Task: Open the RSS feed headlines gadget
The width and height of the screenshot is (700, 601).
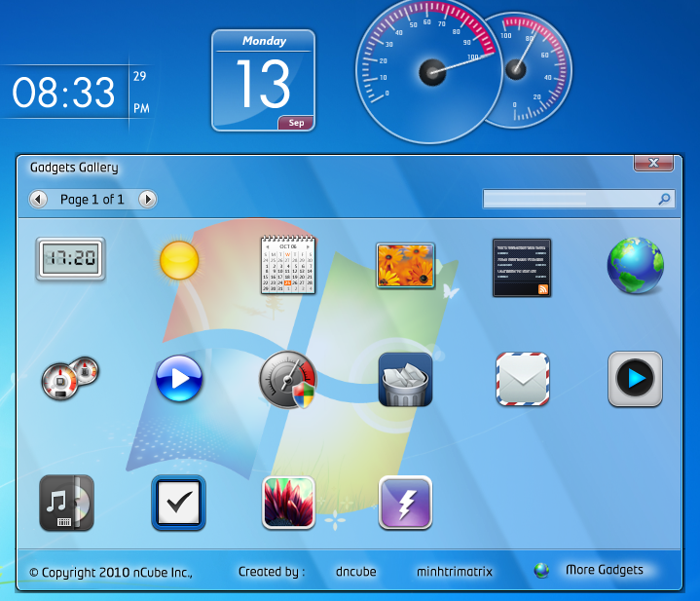Action: 522,268
